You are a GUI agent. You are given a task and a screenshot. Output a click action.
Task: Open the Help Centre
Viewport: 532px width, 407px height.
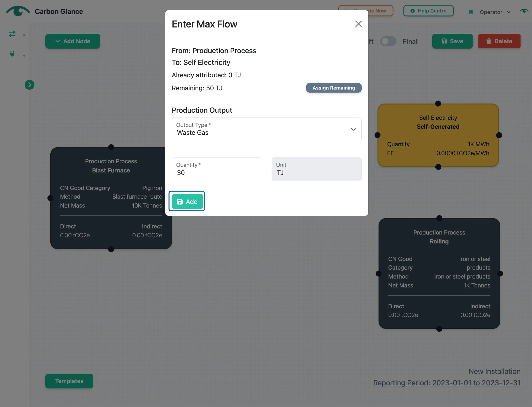(428, 11)
